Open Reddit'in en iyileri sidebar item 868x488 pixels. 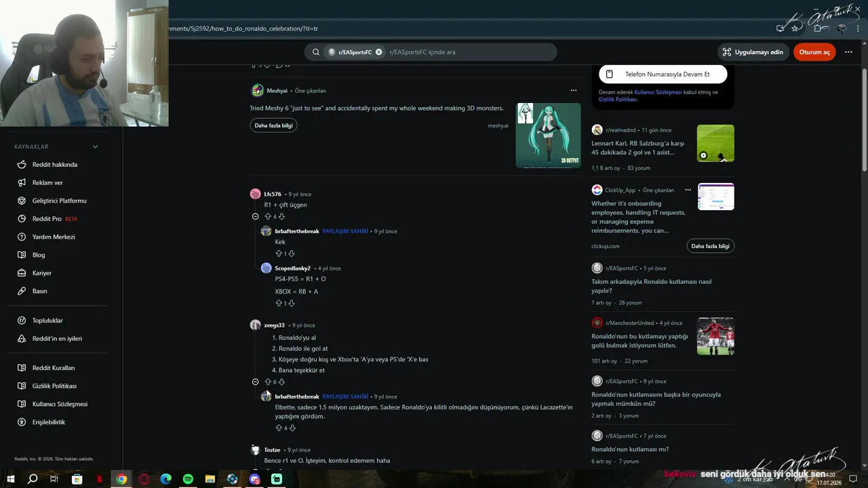click(x=57, y=338)
